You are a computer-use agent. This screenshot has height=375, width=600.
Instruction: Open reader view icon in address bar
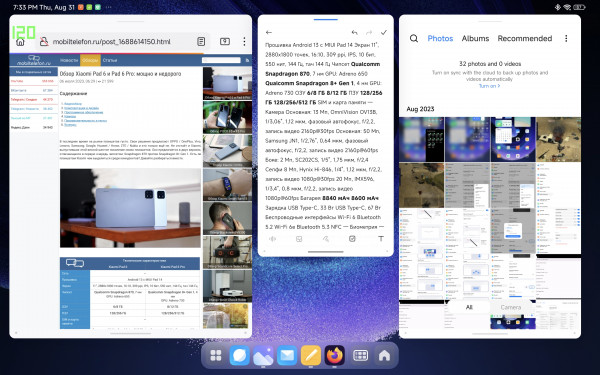(x=201, y=41)
